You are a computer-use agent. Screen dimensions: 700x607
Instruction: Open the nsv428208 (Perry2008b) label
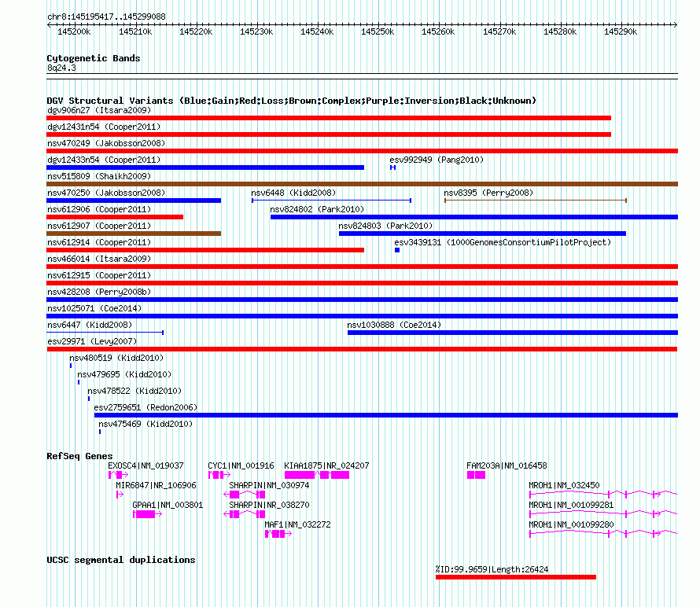point(99,292)
